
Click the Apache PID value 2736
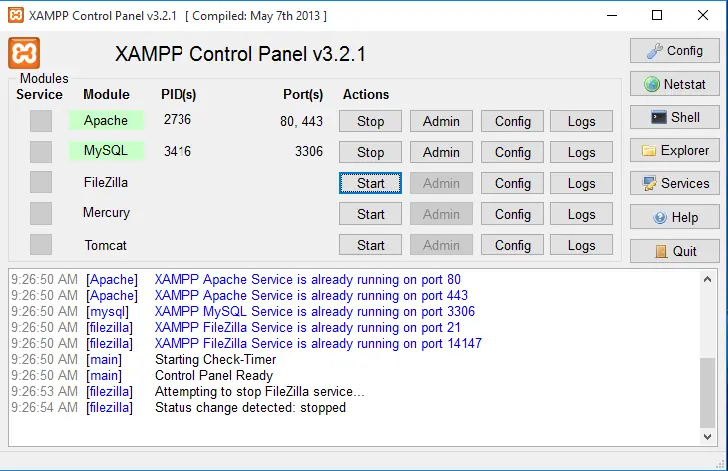coord(177,119)
